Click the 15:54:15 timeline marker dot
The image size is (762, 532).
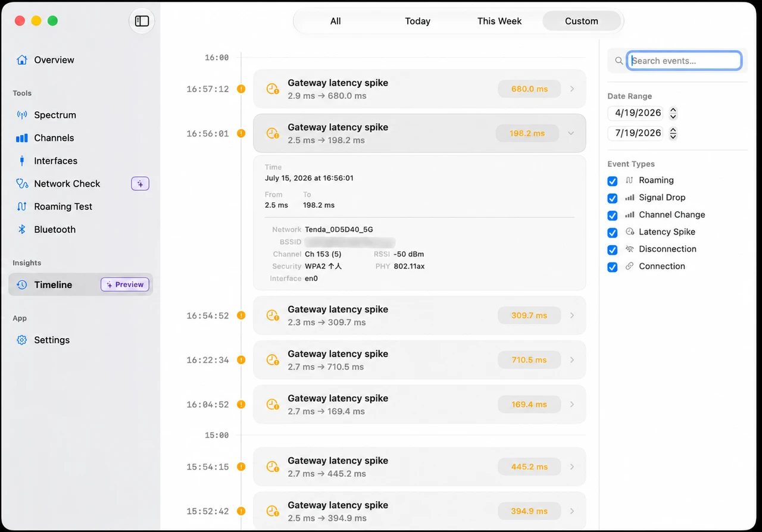(241, 467)
